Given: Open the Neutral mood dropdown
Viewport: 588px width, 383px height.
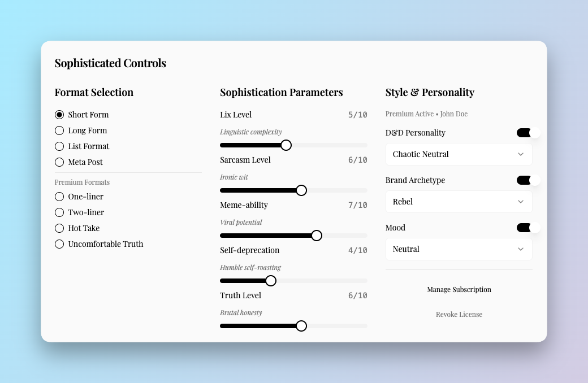Looking at the screenshot, I should 459,249.
